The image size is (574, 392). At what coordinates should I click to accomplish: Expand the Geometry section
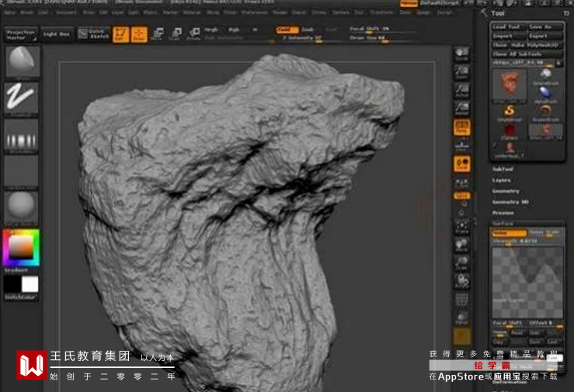pyautogui.click(x=506, y=191)
